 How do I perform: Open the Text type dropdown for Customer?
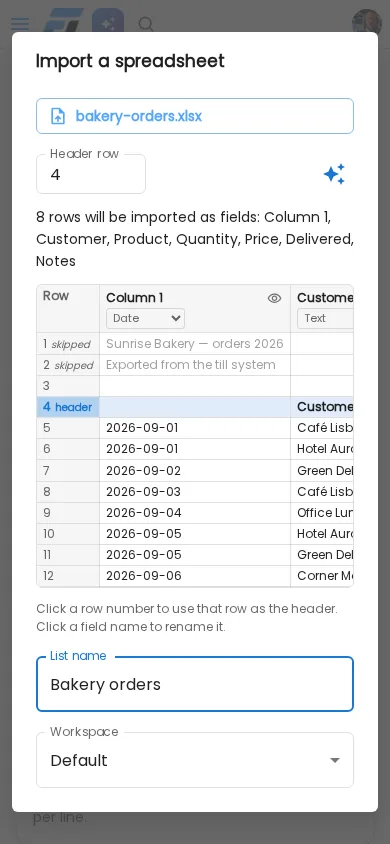point(325,318)
